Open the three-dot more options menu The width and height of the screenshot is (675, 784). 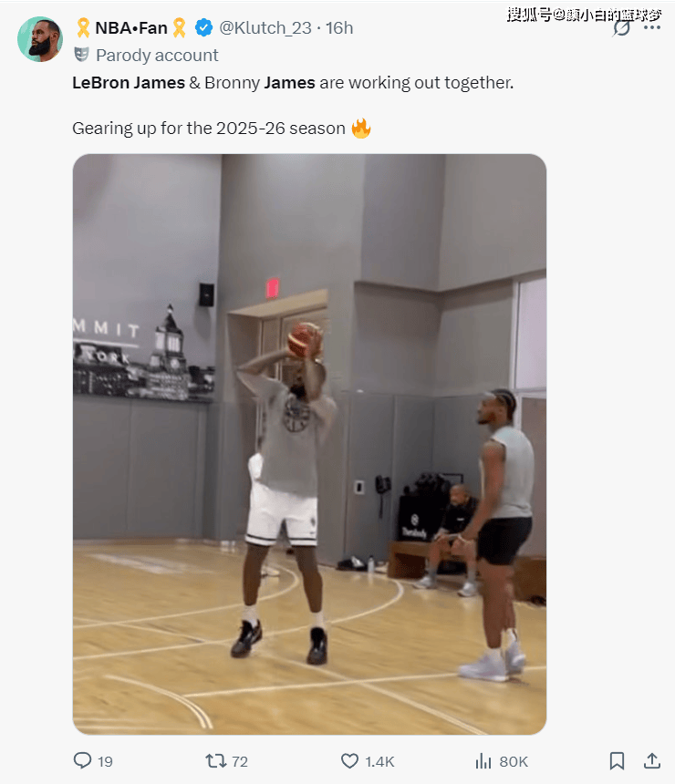point(652,27)
